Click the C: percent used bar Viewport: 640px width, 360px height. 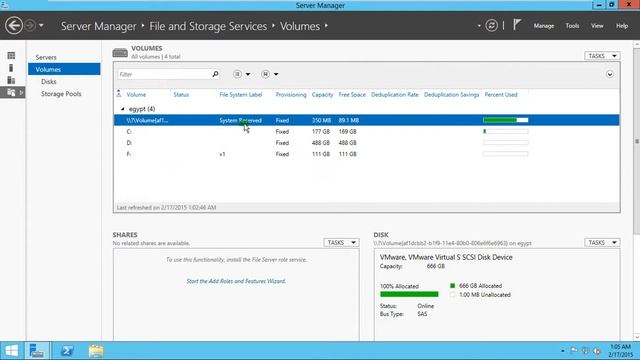click(505, 131)
